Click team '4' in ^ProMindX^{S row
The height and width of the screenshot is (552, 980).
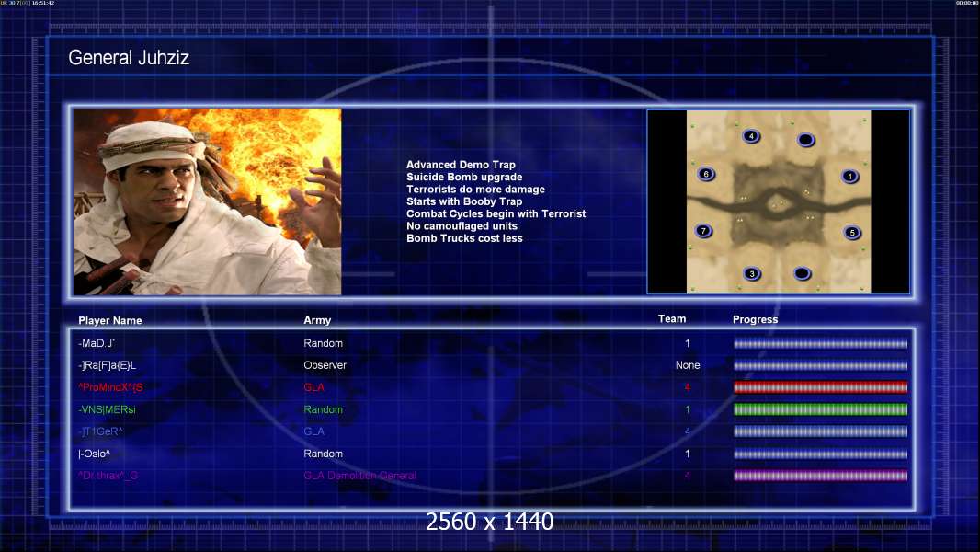pyautogui.click(x=688, y=387)
